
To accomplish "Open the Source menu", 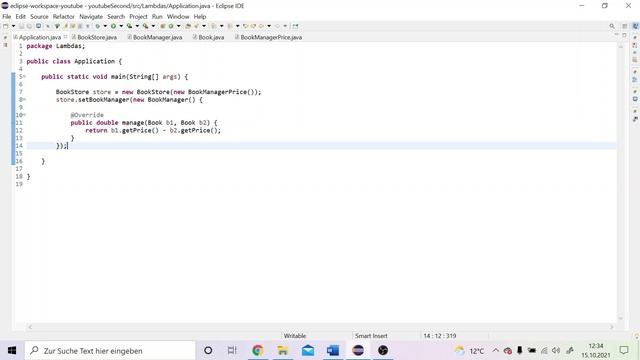I will click(x=39, y=17).
